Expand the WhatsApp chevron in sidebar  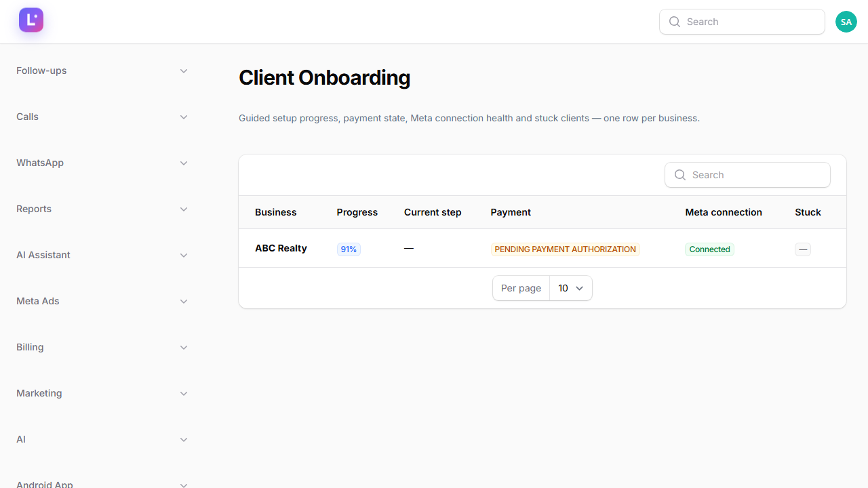[184, 163]
